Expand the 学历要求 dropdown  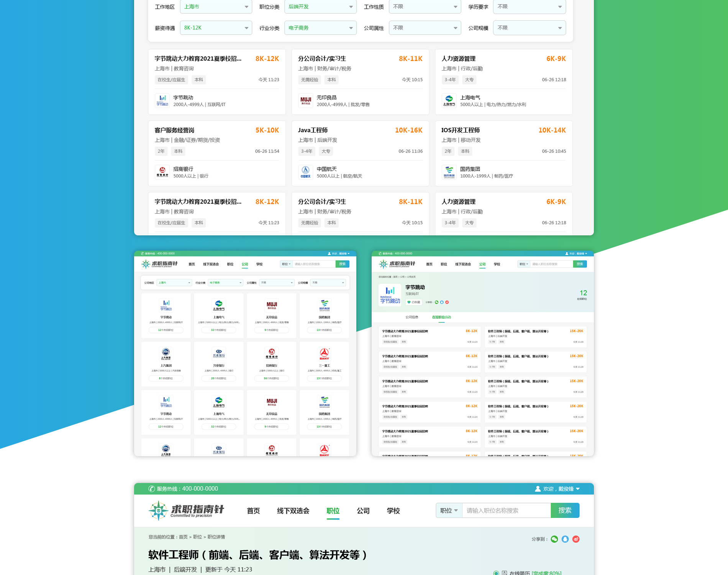(529, 7)
